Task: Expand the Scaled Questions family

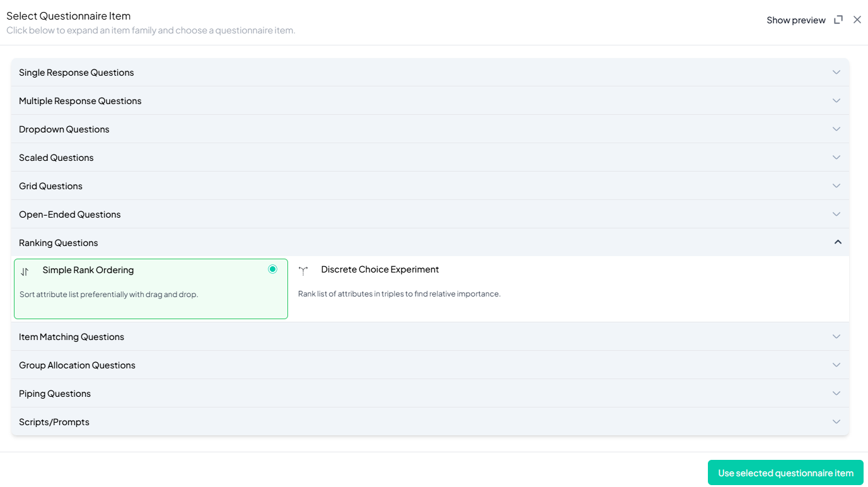Action: [x=56, y=158]
